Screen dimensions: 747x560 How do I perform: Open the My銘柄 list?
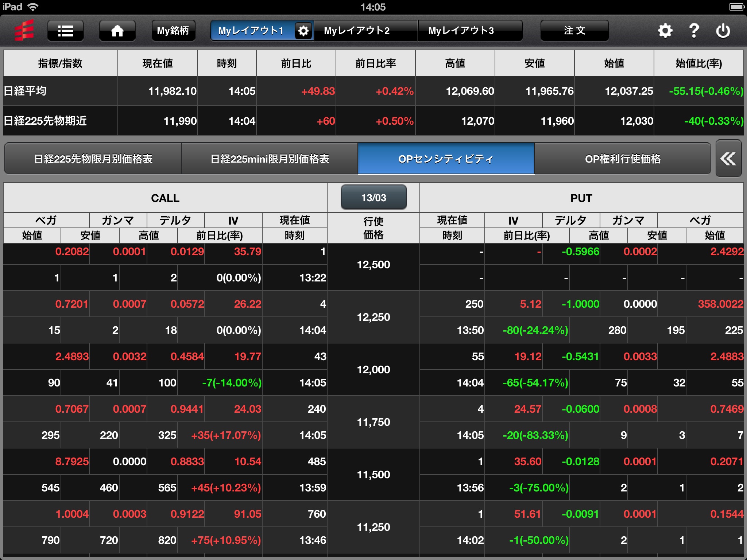(x=173, y=31)
